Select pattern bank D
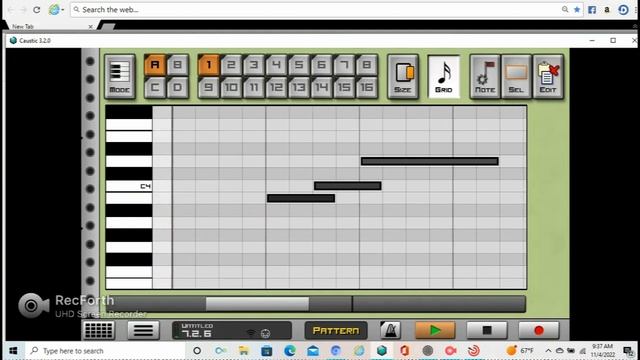Image resolution: width=640 pixels, height=360 pixels. 178,87
